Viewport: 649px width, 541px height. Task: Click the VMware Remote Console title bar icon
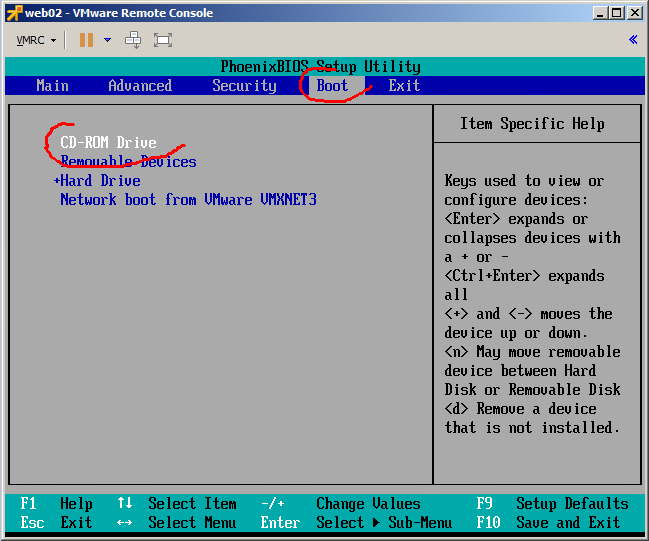point(14,13)
